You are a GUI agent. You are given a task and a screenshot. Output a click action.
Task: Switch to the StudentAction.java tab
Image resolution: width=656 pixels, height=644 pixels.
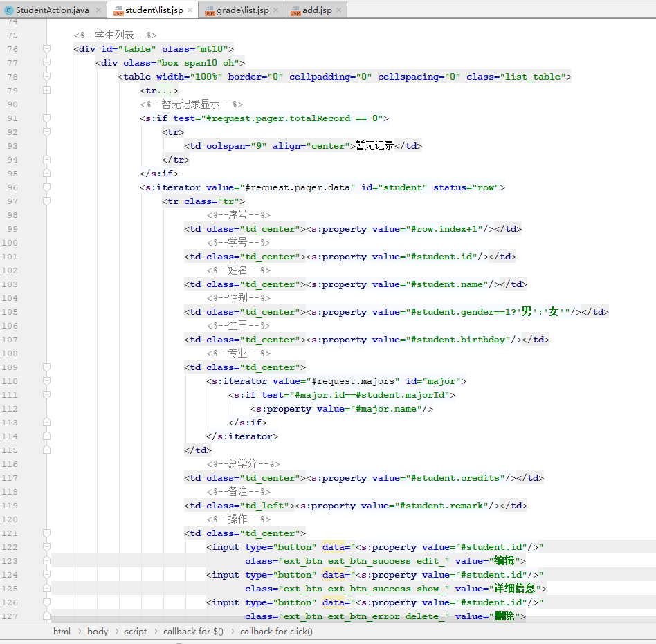click(x=52, y=10)
